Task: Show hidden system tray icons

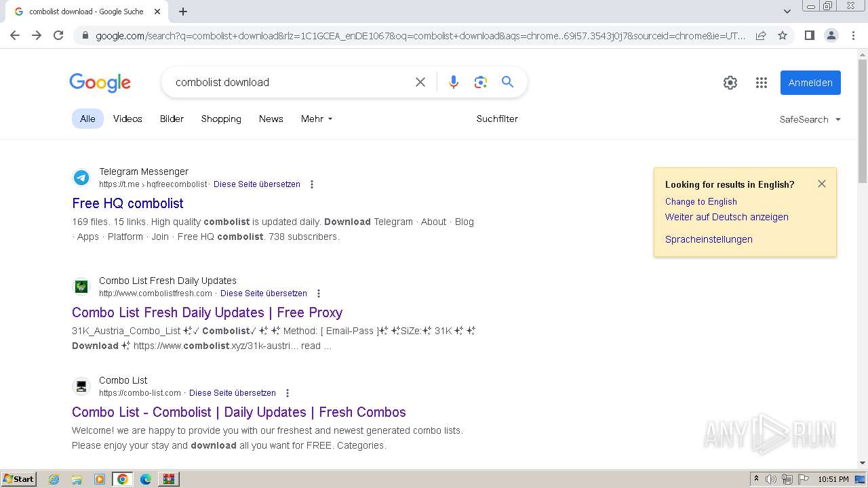Action: pos(756,479)
